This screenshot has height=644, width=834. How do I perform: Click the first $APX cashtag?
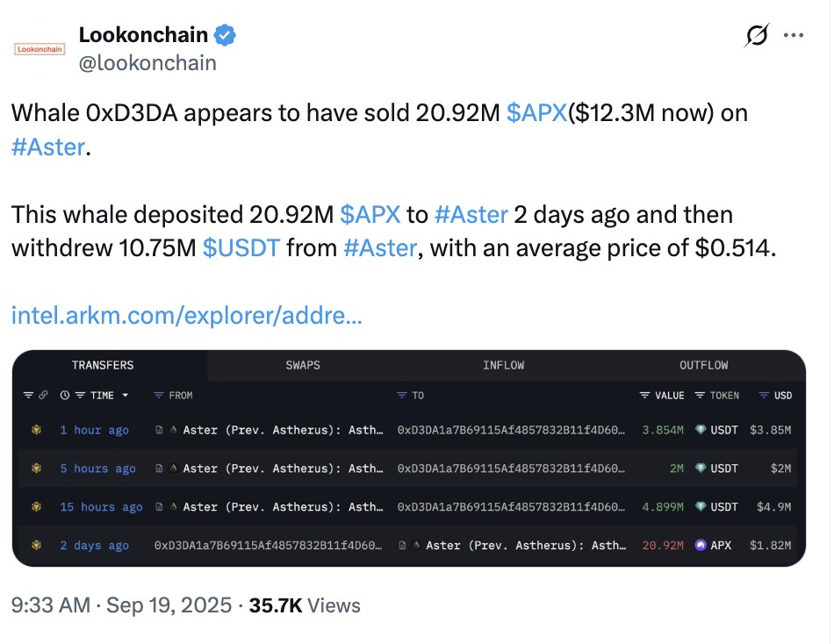click(537, 113)
